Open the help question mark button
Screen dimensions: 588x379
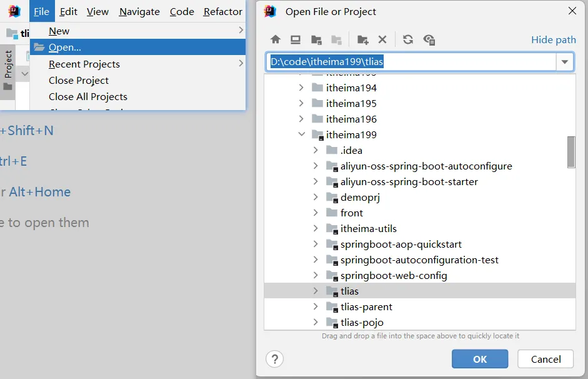click(x=275, y=359)
